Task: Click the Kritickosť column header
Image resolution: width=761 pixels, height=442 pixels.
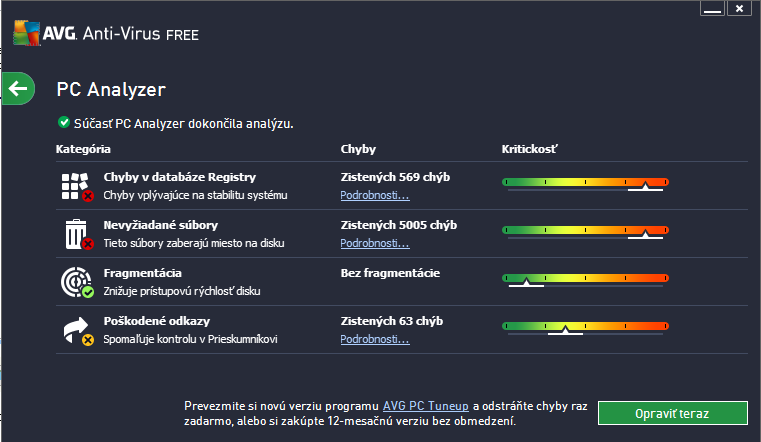Action: tap(529, 150)
